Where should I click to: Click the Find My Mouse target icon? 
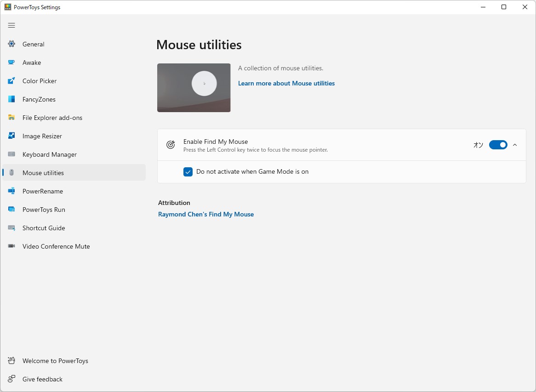point(171,144)
